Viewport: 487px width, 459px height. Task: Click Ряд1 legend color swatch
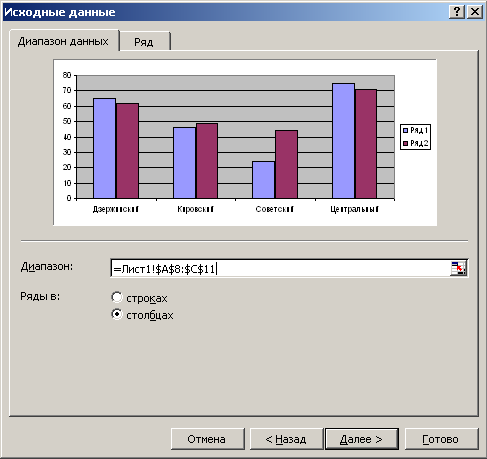406,130
